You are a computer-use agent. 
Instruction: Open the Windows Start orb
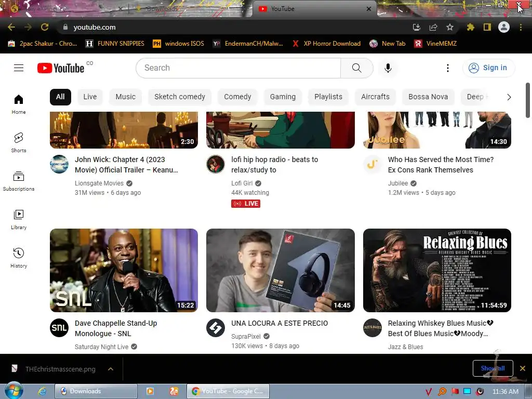click(x=14, y=391)
